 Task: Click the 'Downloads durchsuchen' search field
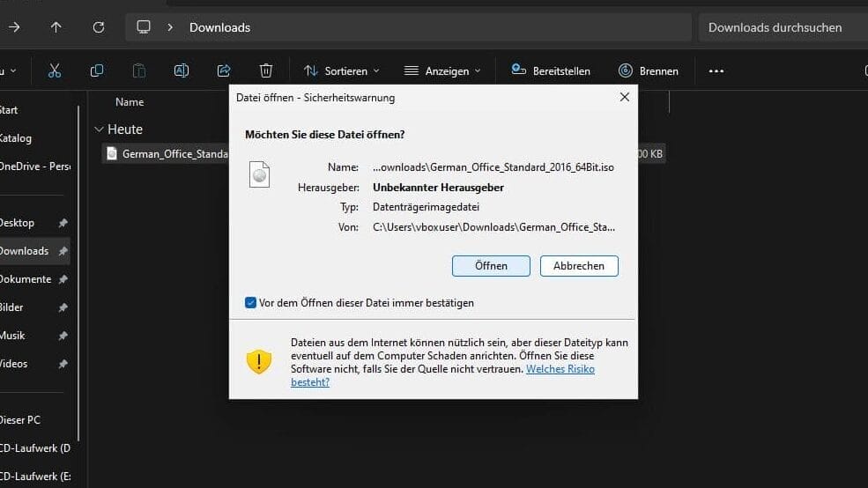pos(775,27)
